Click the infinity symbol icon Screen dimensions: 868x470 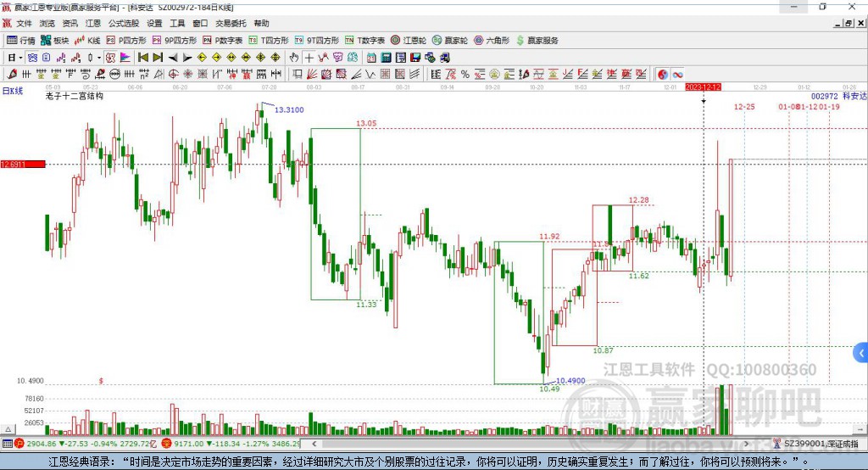pyautogui.click(x=677, y=75)
